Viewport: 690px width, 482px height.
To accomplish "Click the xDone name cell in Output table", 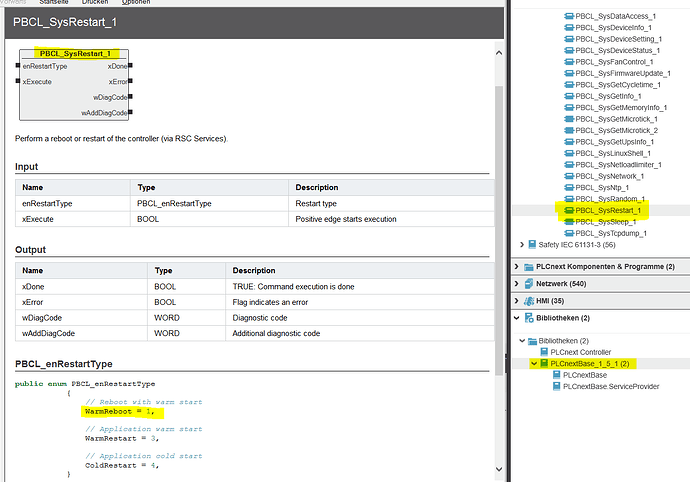I will (x=81, y=287).
